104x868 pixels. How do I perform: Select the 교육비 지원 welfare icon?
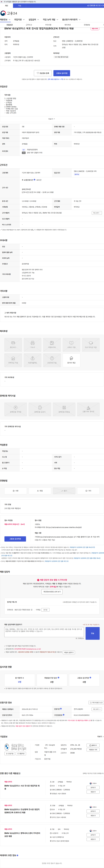click(x=71, y=345)
